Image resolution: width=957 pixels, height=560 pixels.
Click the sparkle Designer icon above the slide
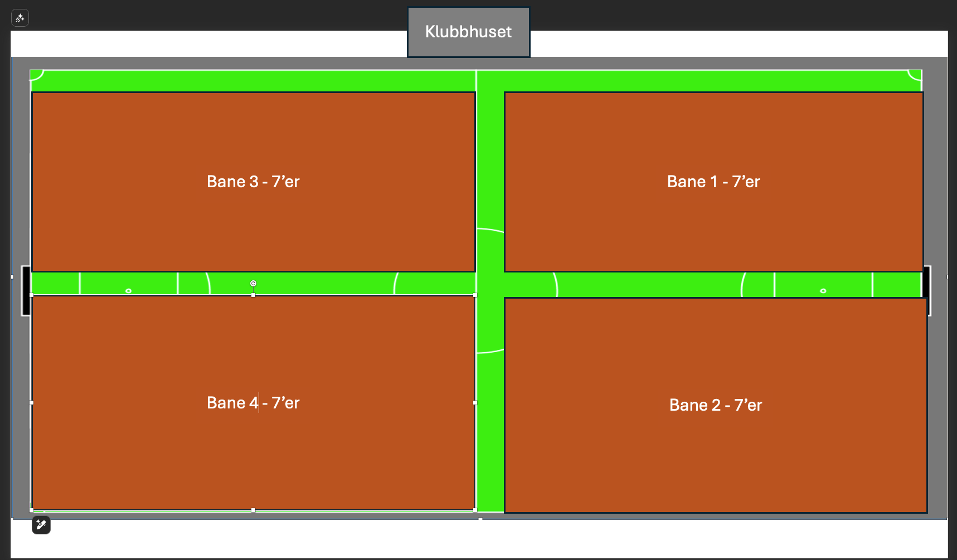(x=20, y=18)
